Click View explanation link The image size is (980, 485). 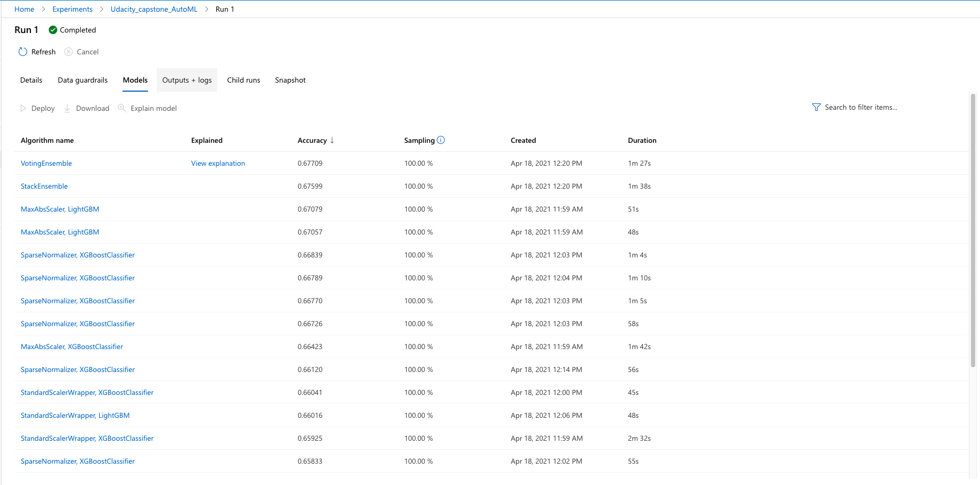(x=218, y=163)
